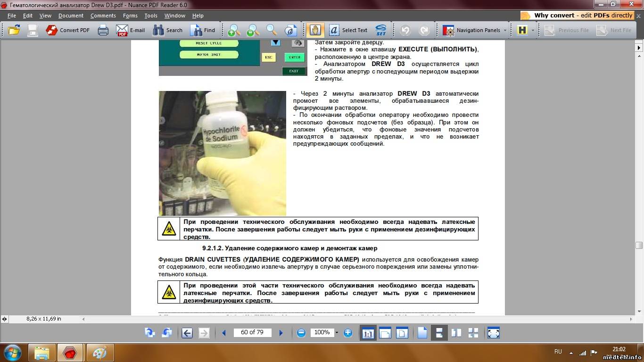
Task: Switch to single page layout
Action: point(422,333)
